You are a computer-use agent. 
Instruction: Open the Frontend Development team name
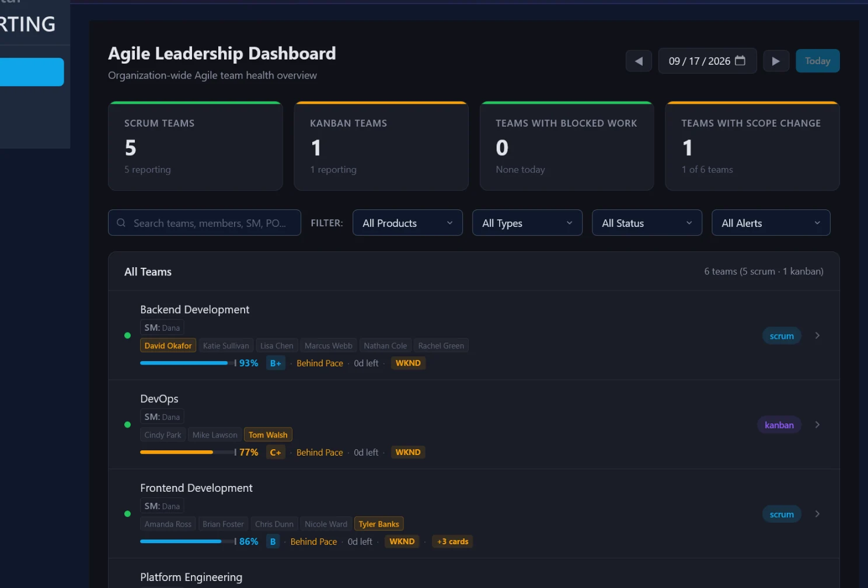pyautogui.click(x=197, y=488)
